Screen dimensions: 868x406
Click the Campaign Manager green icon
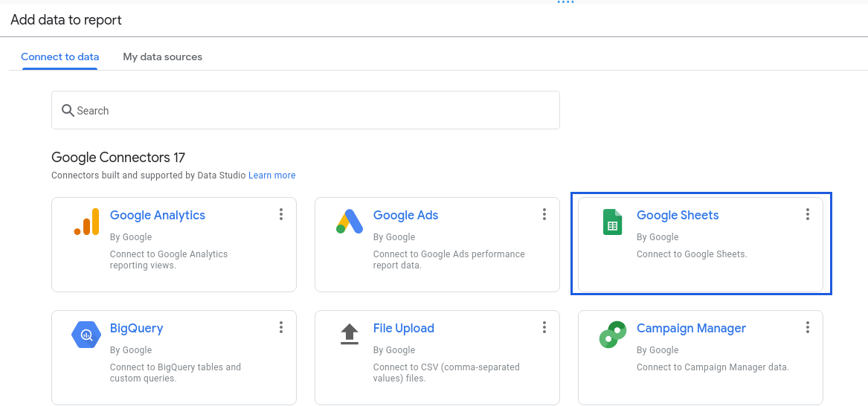(x=612, y=335)
